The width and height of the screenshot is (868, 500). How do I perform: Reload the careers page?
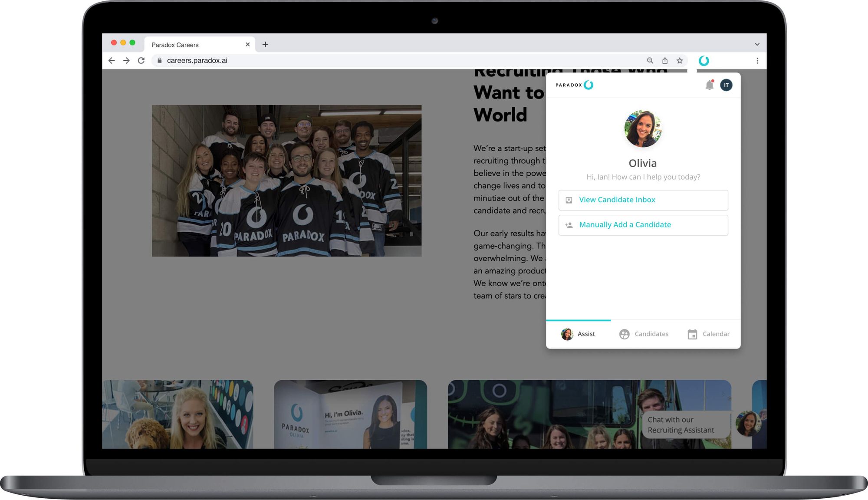[x=141, y=61]
